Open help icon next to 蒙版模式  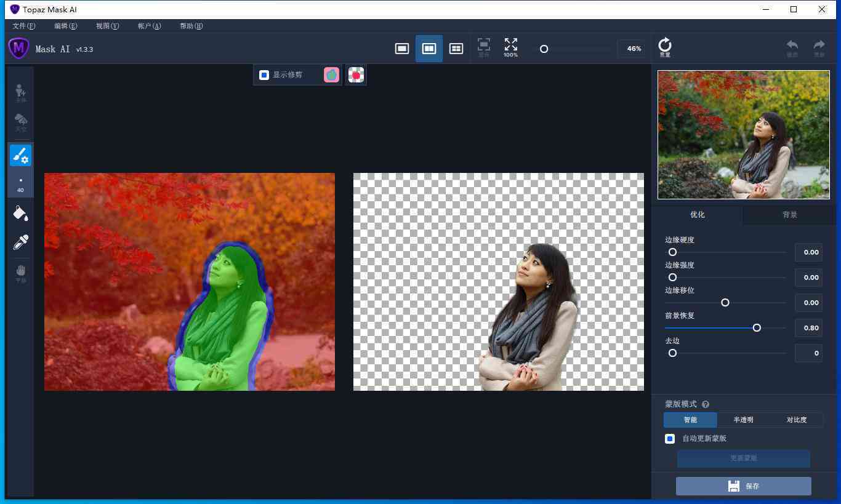pyautogui.click(x=706, y=404)
